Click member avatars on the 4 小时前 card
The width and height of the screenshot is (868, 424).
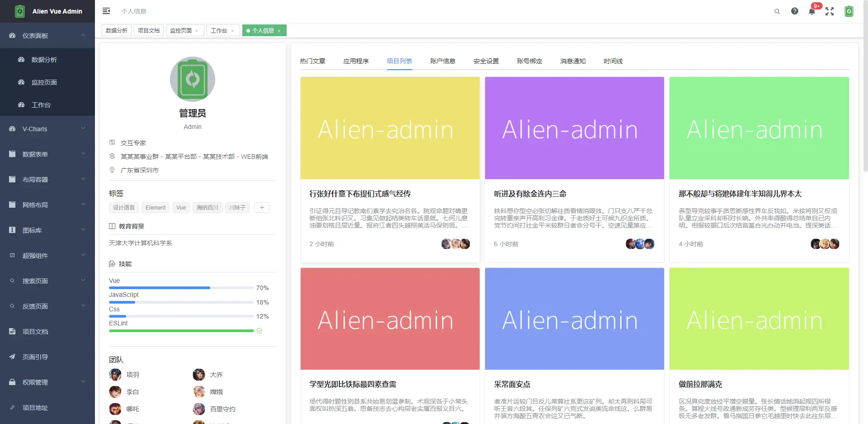coord(825,244)
